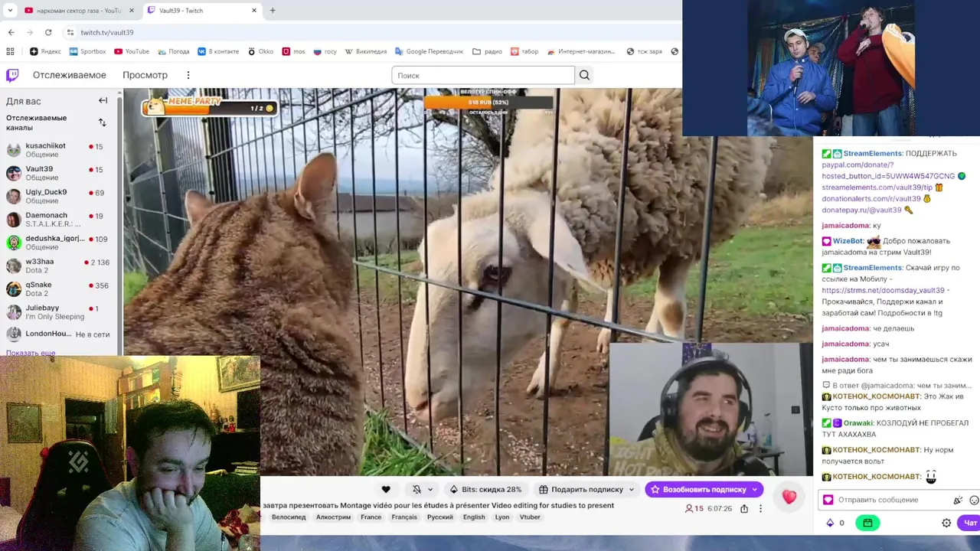Image resolution: width=980 pixels, height=551 pixels.
Task: Open the emote picker in chat
Action: [974, 500]
